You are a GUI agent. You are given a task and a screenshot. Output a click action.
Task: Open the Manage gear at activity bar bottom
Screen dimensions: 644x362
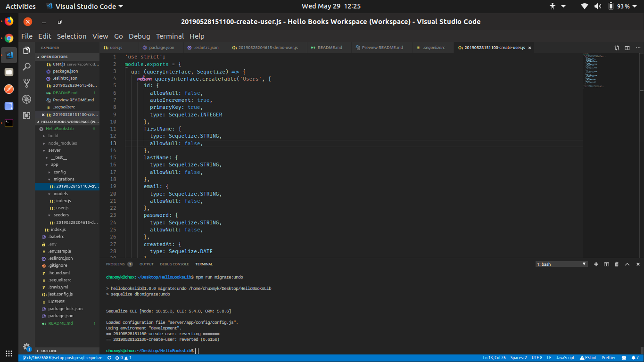(x=26, y=347)
